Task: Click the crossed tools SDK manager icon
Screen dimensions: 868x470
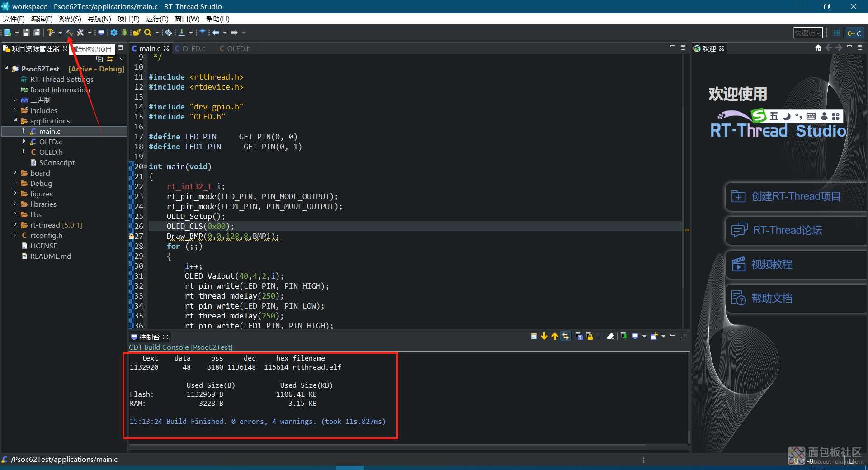Action: click(x=80, y=33)
